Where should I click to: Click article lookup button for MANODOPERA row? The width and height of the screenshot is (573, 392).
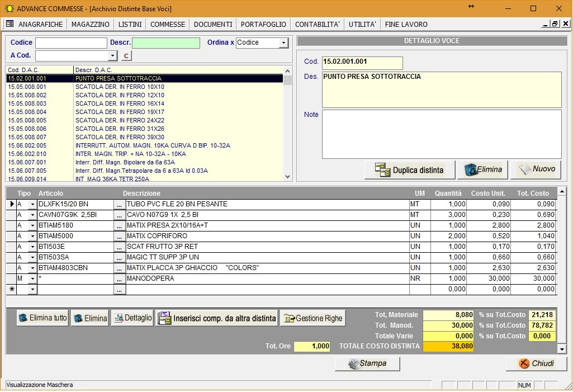tap(119, 278)
